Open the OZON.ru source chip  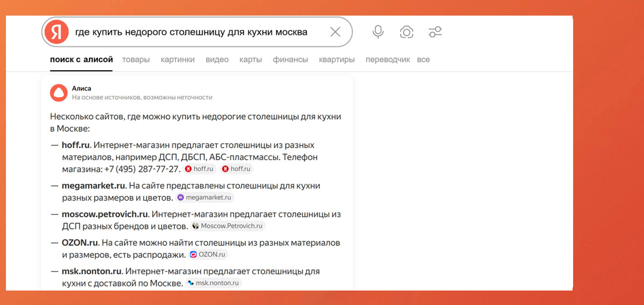click(x=209, y=255)
